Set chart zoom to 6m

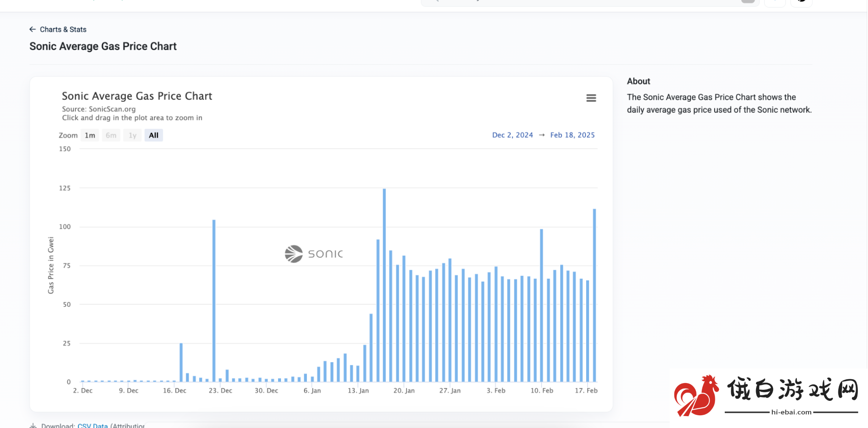pos(111,135)
